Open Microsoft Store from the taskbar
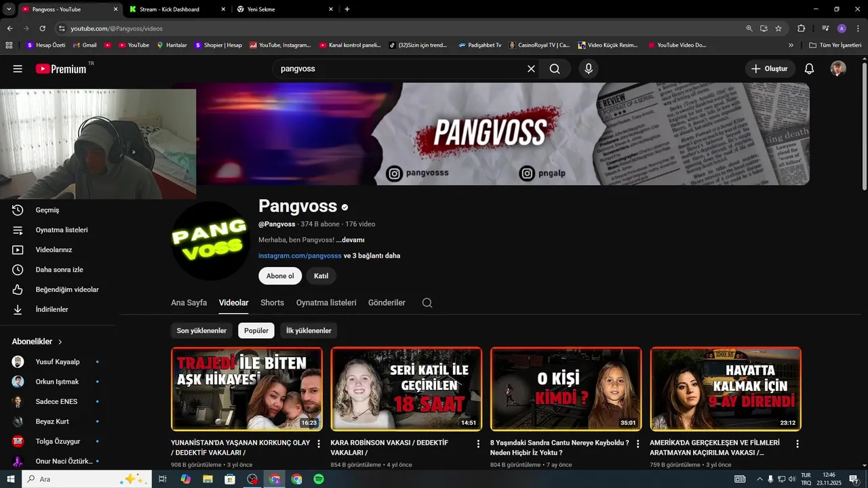 coord(230,479)
